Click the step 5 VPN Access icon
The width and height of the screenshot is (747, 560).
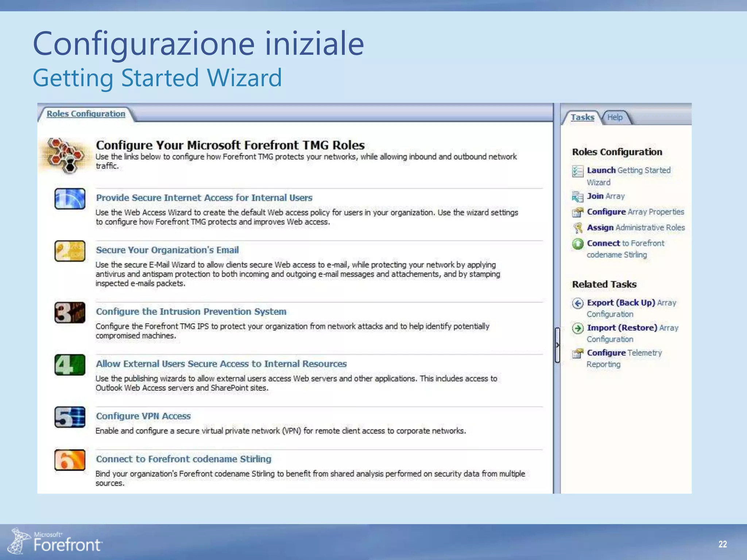[70, 417]
